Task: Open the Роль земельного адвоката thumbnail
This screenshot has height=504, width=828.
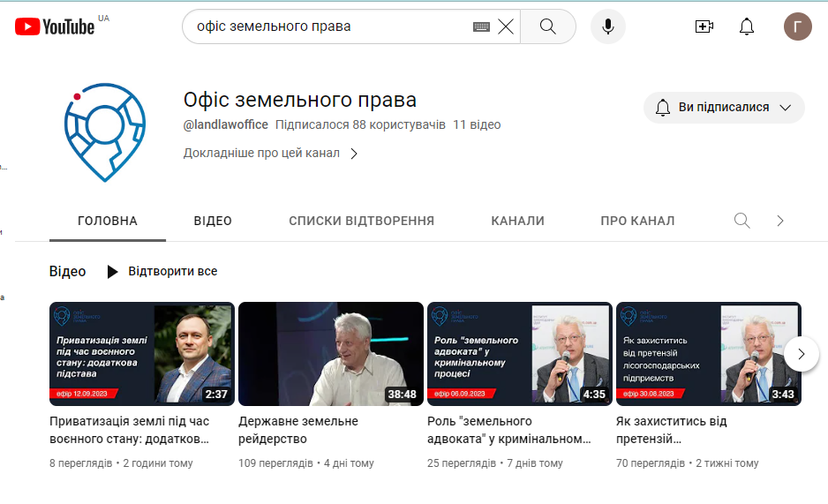Action: pos(520,354)
